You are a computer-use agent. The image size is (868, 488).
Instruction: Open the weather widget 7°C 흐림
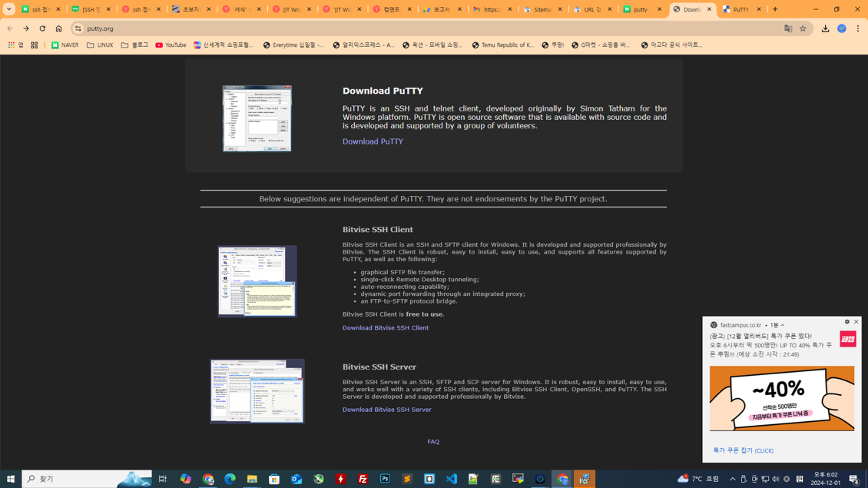tap(698, 479)
